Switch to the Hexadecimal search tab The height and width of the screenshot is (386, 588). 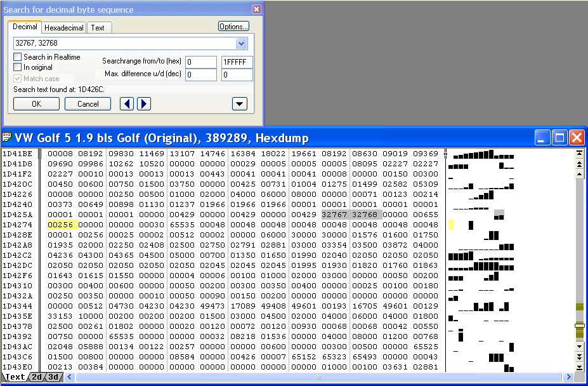64,28
